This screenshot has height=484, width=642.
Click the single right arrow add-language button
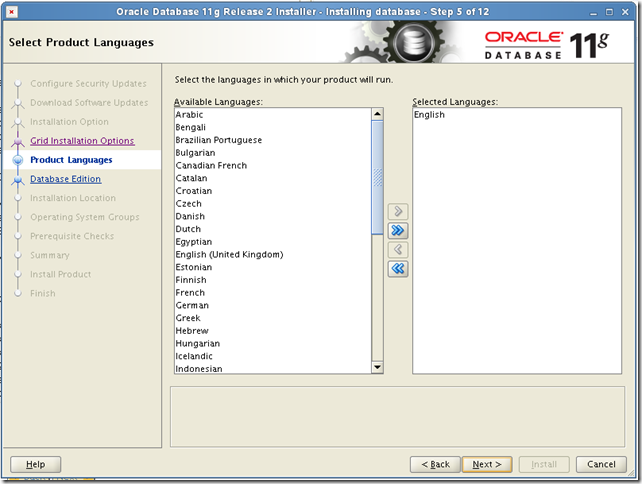[398, 211]
